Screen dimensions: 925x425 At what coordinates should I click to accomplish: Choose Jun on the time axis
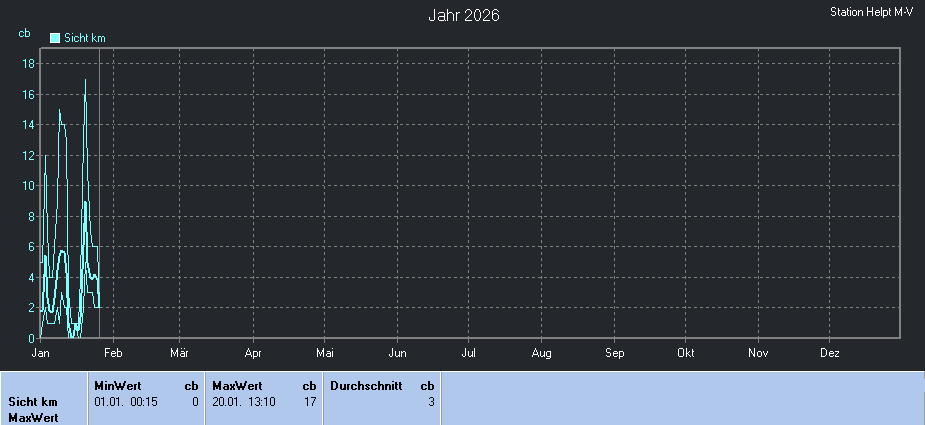(x=397, y=353)
